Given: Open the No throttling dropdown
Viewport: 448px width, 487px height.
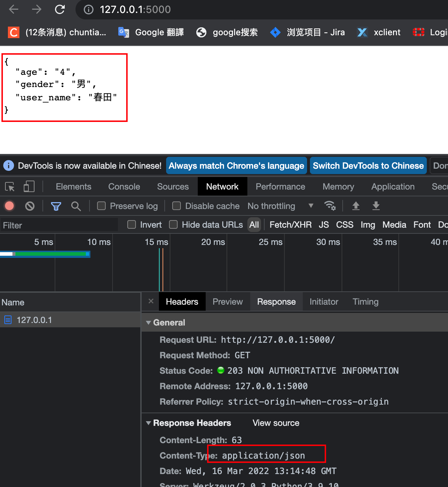Looking at the screenshot, I should [x=280, y=206].
